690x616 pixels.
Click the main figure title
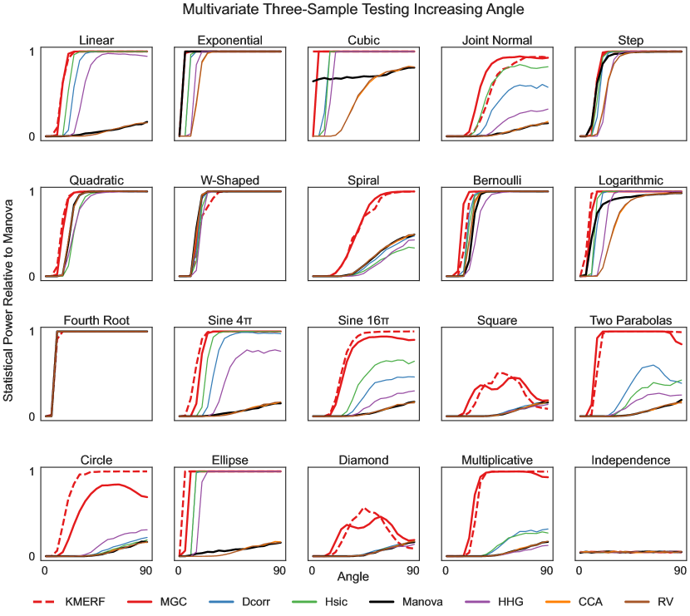(x=353, y=10)
